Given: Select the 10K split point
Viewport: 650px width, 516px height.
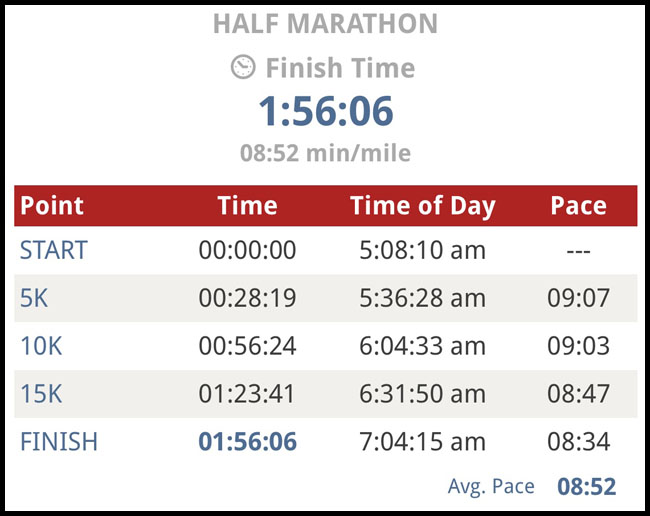Looking at the screenshot, I should (x=41, y=346).
